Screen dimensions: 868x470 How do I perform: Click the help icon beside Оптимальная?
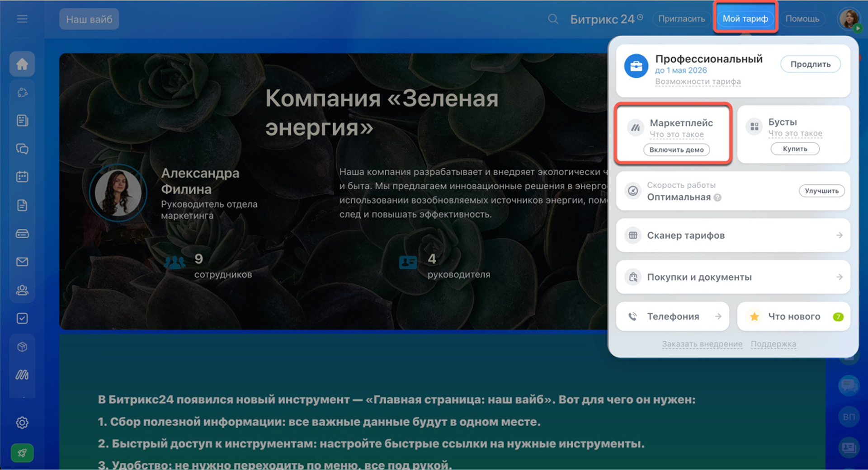coord(717,197)
